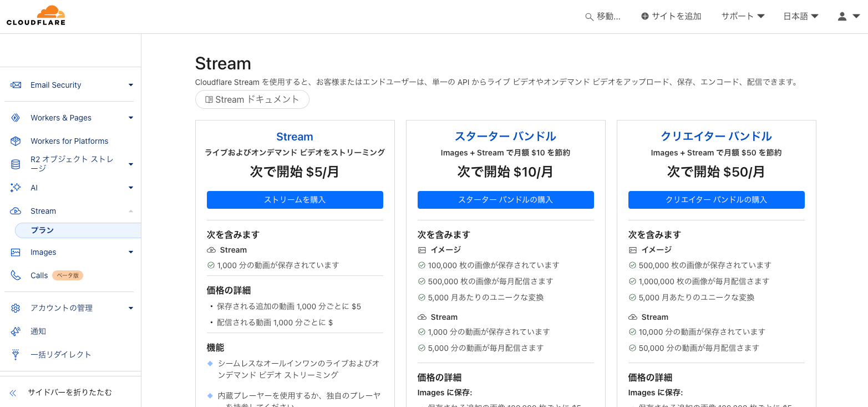Click the 通知 bell icon

pos(14,331)
